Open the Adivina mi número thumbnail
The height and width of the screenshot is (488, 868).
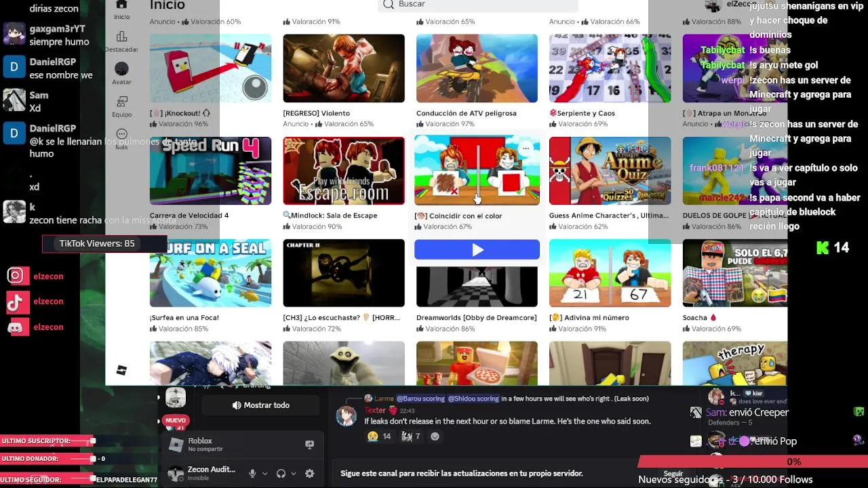point(610,273)
